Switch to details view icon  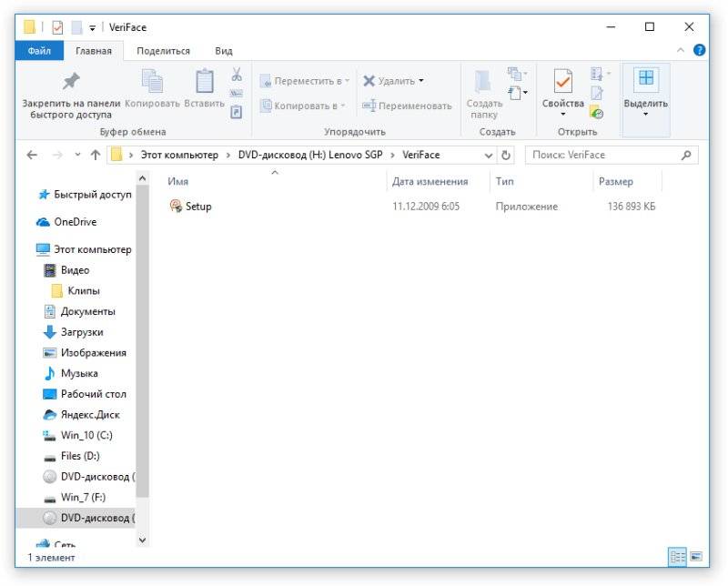[x=677, y=556]
